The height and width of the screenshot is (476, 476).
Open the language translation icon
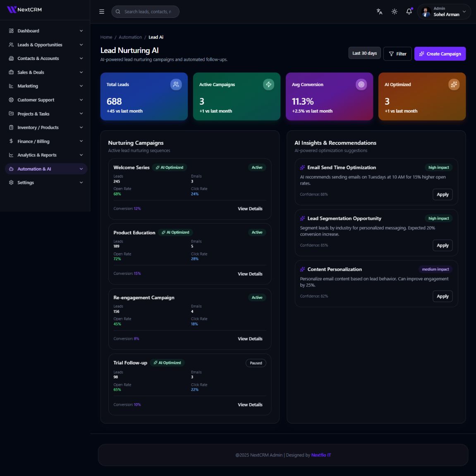tap(379, 12)
